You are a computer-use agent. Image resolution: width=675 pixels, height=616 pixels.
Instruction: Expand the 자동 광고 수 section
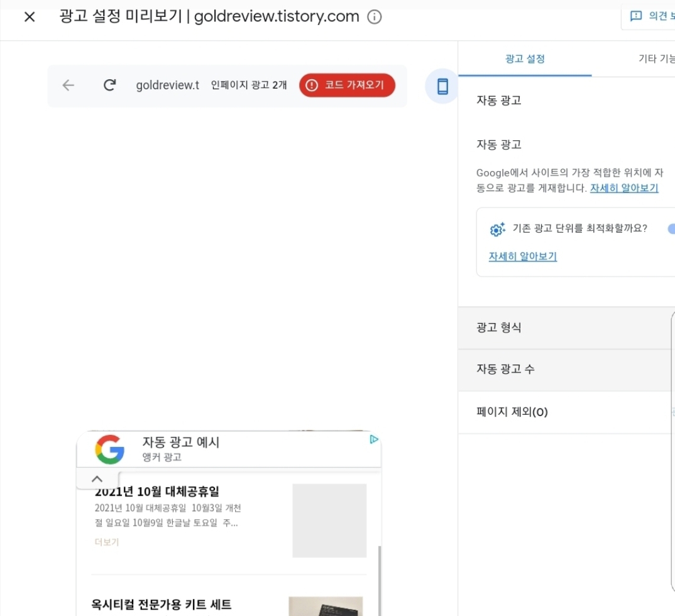coord(566,370)
